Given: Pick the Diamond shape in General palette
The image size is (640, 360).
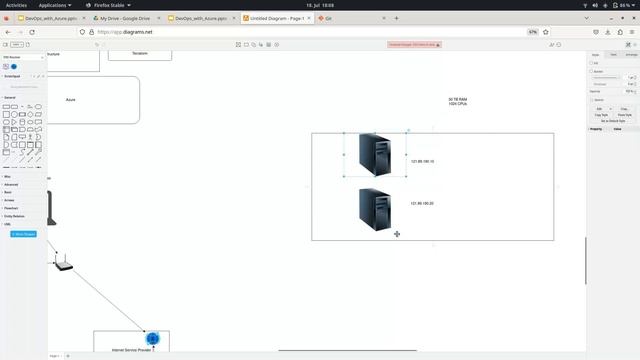Looking at the screenshot, I should tap(30, 114).
